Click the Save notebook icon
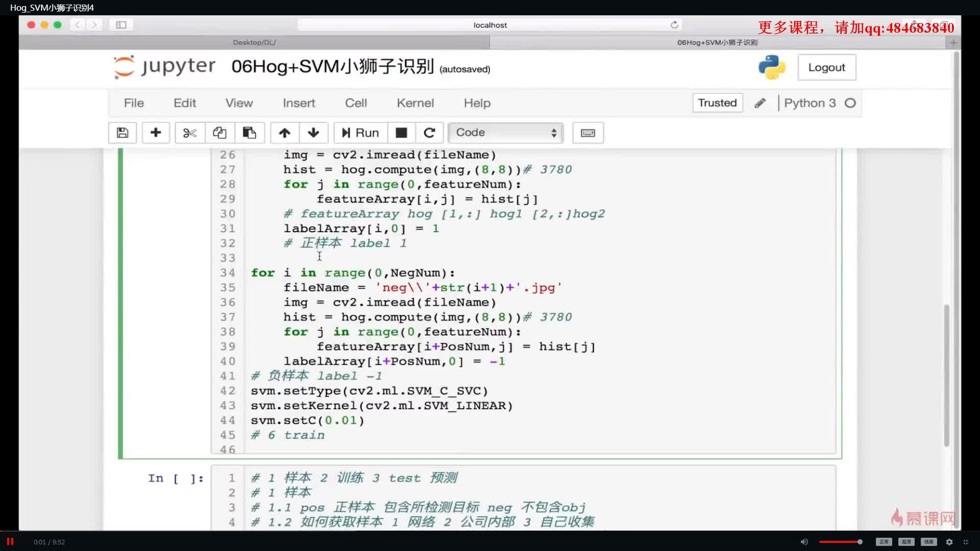This screenshot has width=980, height=551. coord(122,133)
